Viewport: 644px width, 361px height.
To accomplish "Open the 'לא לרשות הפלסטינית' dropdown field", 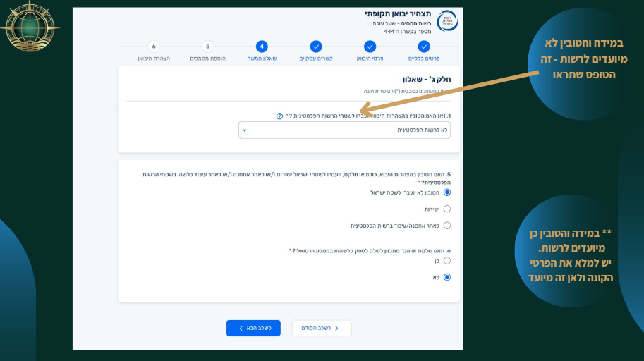I will (344, 130).
